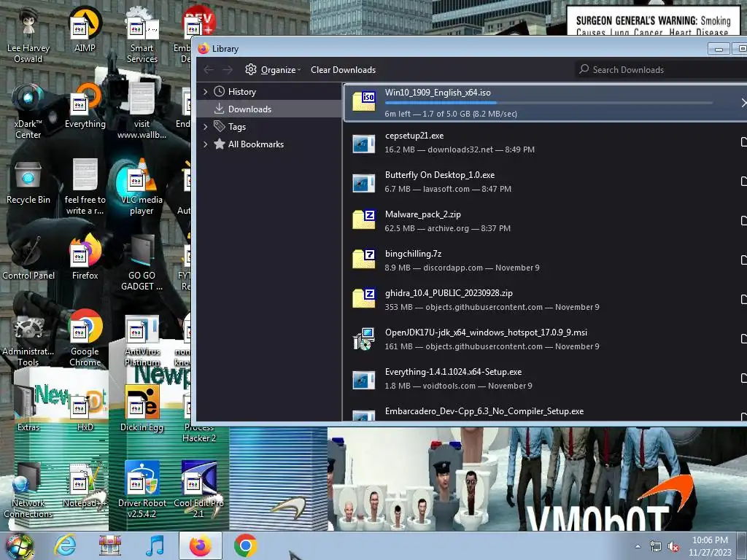Image resolution: width=747 pixels, height=560 pixels.
Task: Launch Firefox from the desktop shortcut
Action: [x=85, y=257]
